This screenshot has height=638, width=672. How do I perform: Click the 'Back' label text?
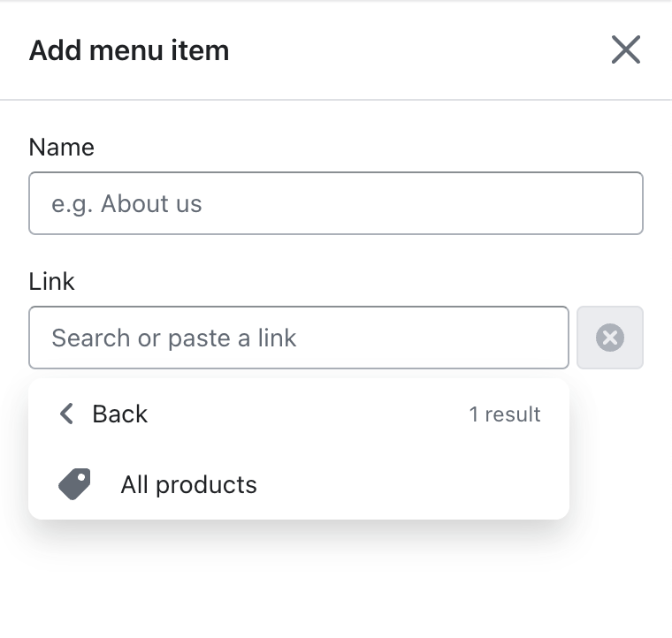pyautogui.click(x=120, y=414)
